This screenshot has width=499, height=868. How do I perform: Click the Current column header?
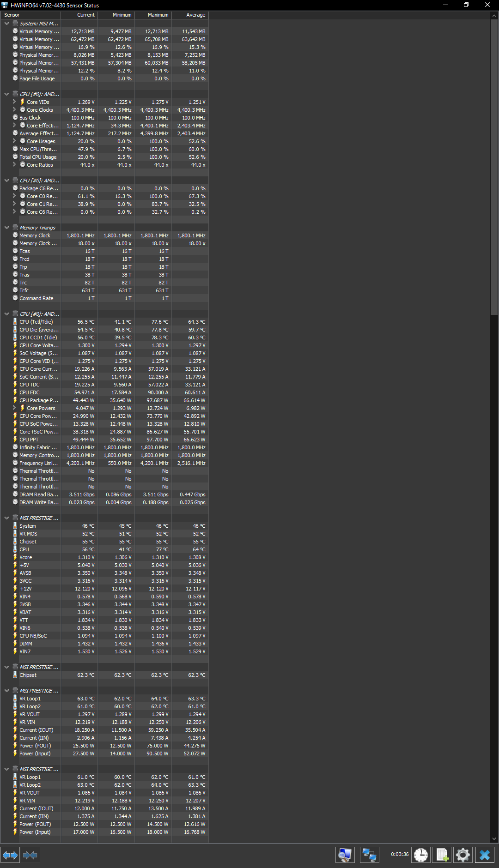79,15
